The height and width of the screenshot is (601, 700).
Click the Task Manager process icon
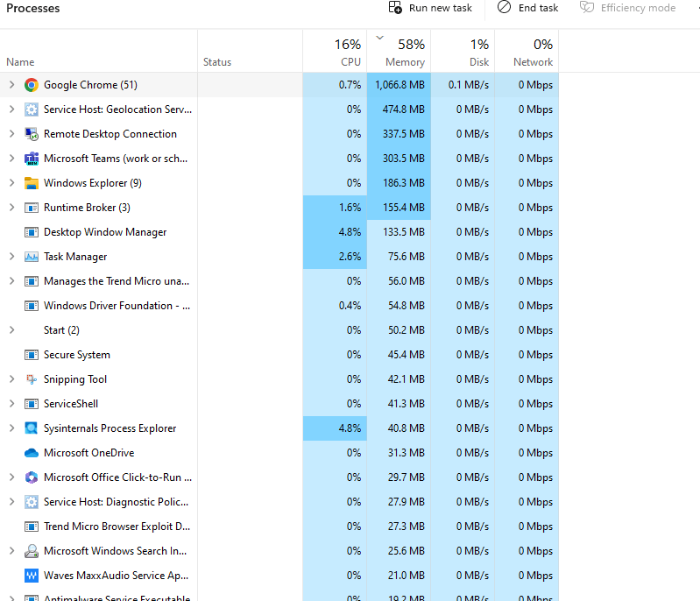(32, 257)
